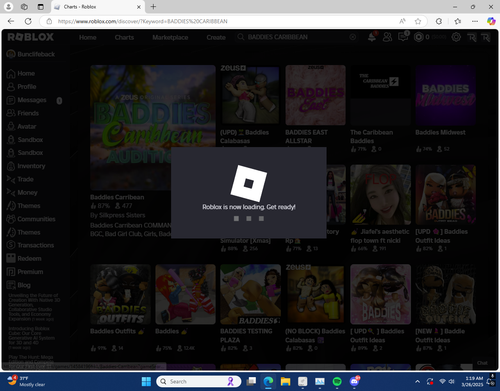Open the Baddies Outfits game thumbnail
Image resolution: width=500 pixels, height=391 pixels.
tap(120, 294)
